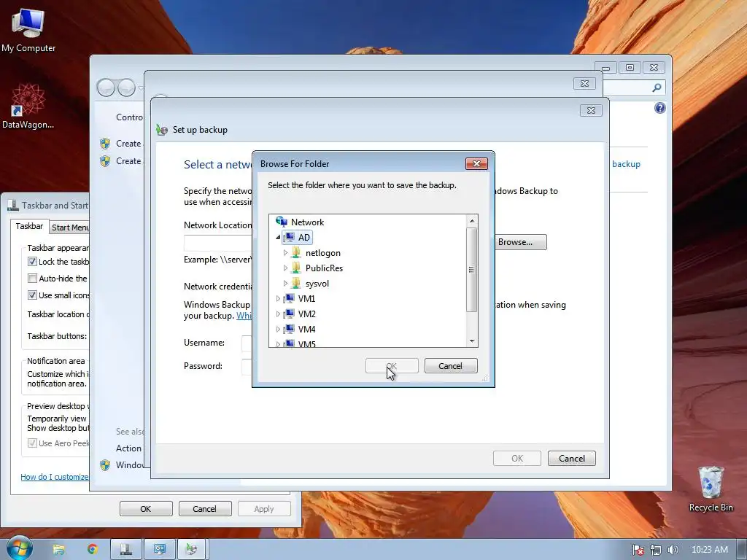Switch to Backup wizard taskbar button
Screen dimensions: 747x560
click(193, 550)
